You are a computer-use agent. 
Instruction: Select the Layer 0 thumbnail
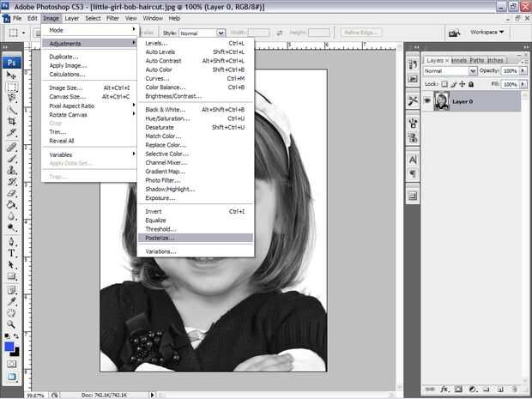(x=442, y=100)
